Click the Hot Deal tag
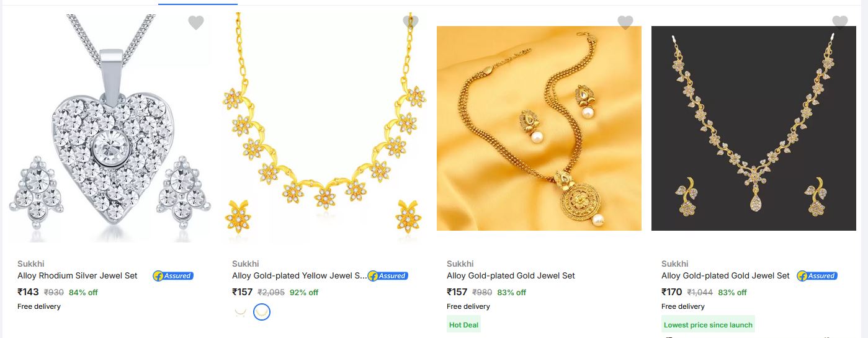 click(464, 324)
